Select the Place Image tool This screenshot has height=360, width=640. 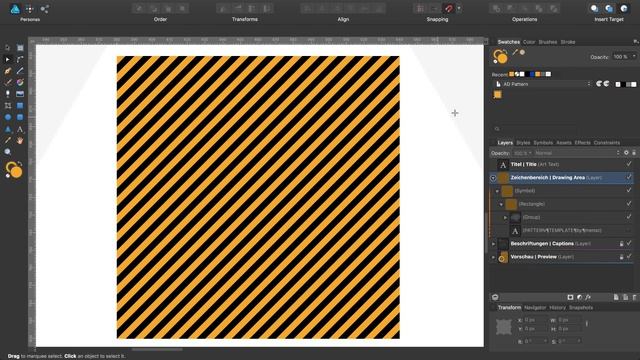pyautogui.click(x=20, y=94)
